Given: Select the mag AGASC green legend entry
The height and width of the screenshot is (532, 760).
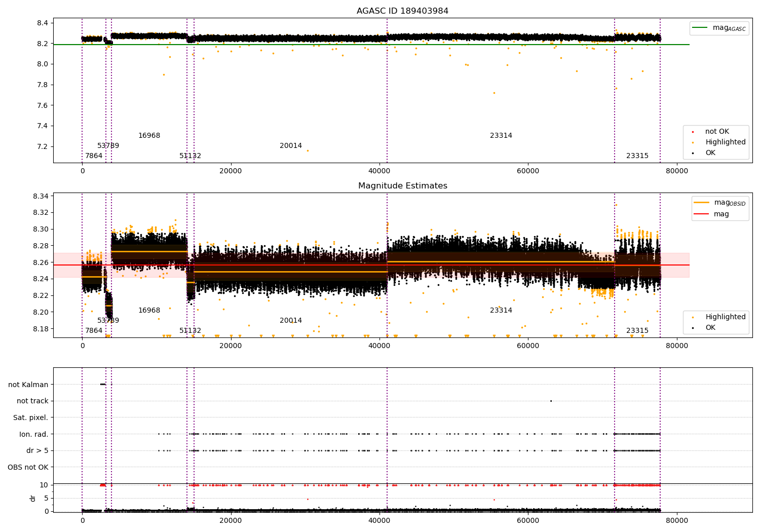Looking at the screenshot, I should 719,28.
